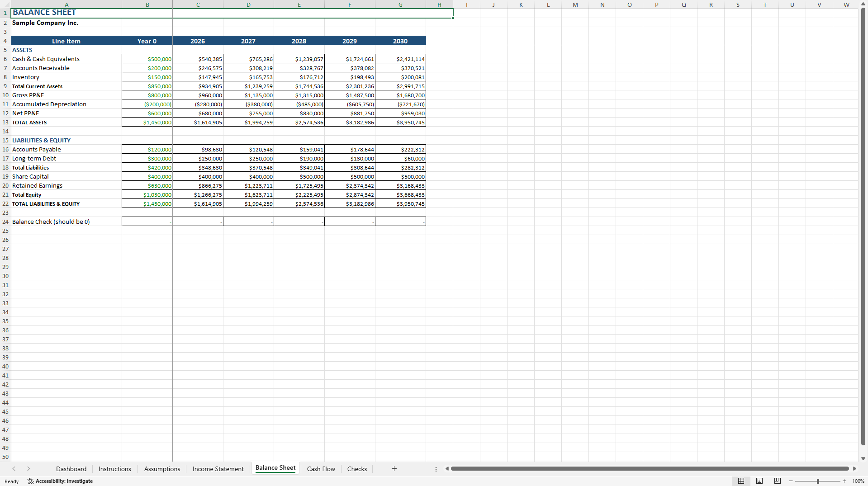Click the Line Item header cell
The width and height of the screenshot is (868, 486).
66,41
